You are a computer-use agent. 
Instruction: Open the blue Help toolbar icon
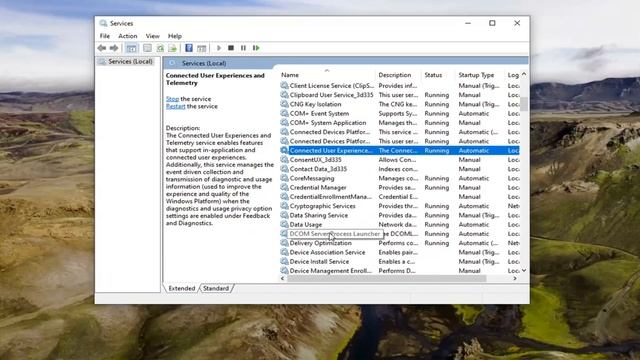coord(189,48)
